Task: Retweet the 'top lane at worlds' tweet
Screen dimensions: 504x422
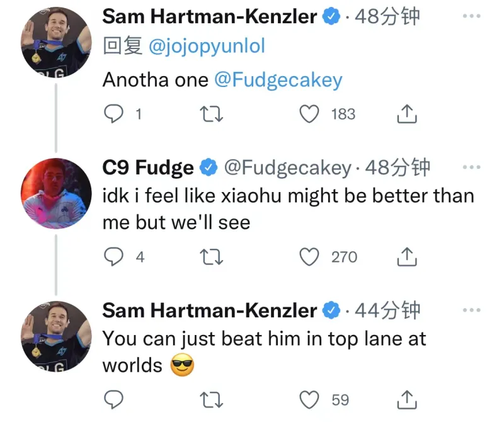Action: click(x=209, y=400)
